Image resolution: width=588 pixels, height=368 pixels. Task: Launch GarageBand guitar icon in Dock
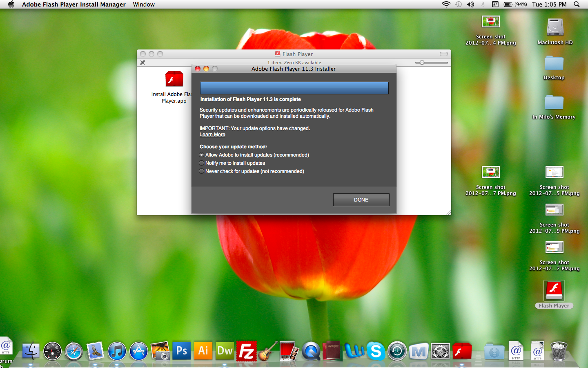pyautogui.click(x=268, y=351)
